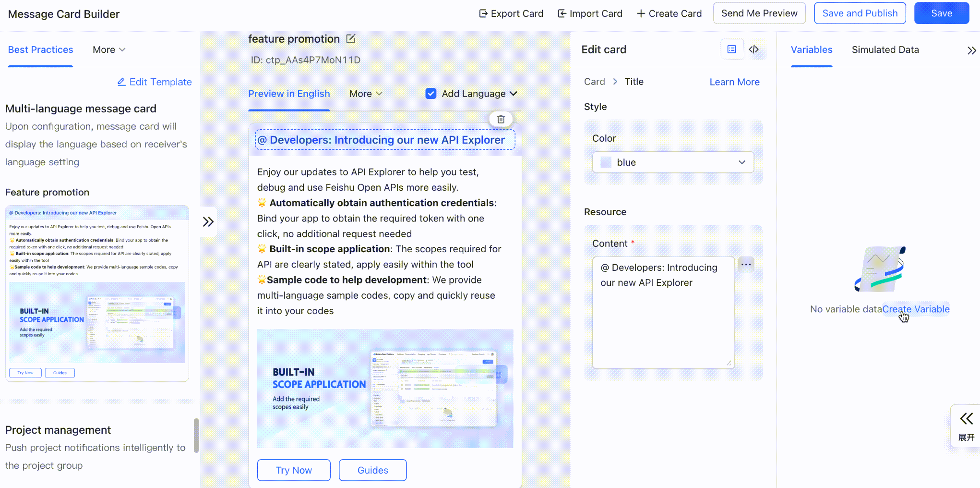The width and height of the screenshot is (980, 488).
Task: Select the card title in preview
Action: (x=385, y=140)
